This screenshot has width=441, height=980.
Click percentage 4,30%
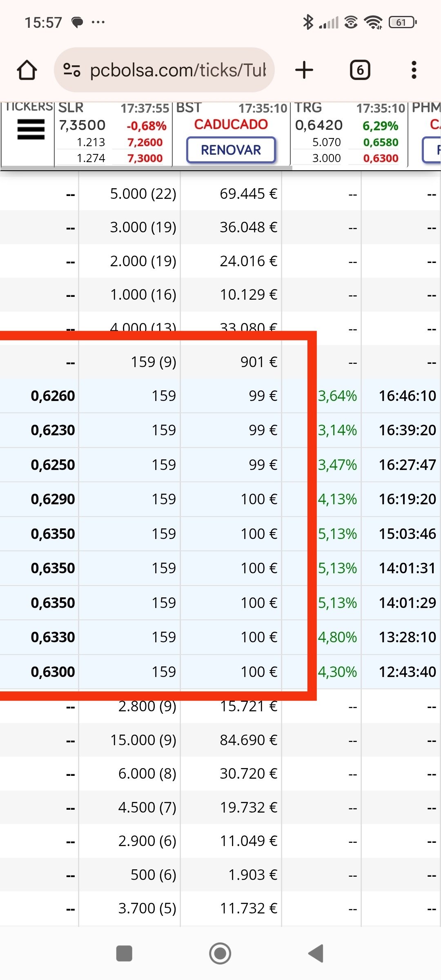[338, 672]
